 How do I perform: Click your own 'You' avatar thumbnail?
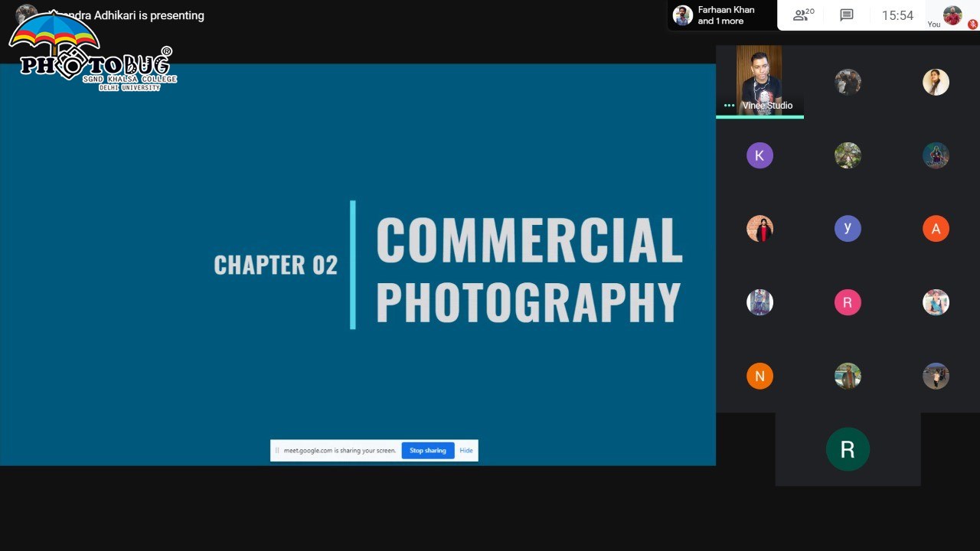[952, 15]
